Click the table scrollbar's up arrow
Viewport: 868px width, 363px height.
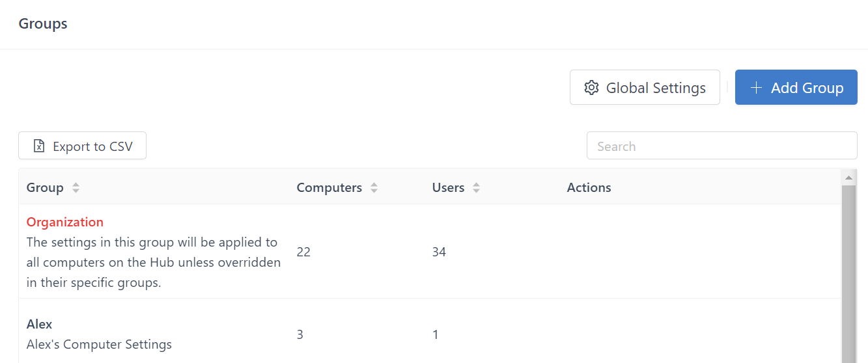pos(848,177)
